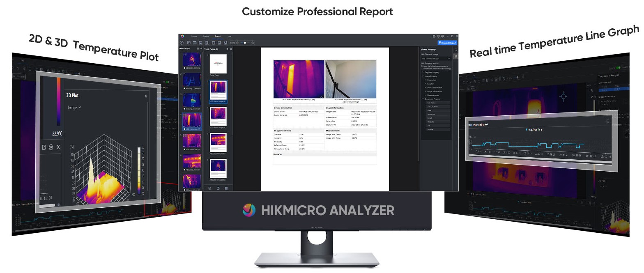Select task 3 thermal image thumbnail

point(192,100)
